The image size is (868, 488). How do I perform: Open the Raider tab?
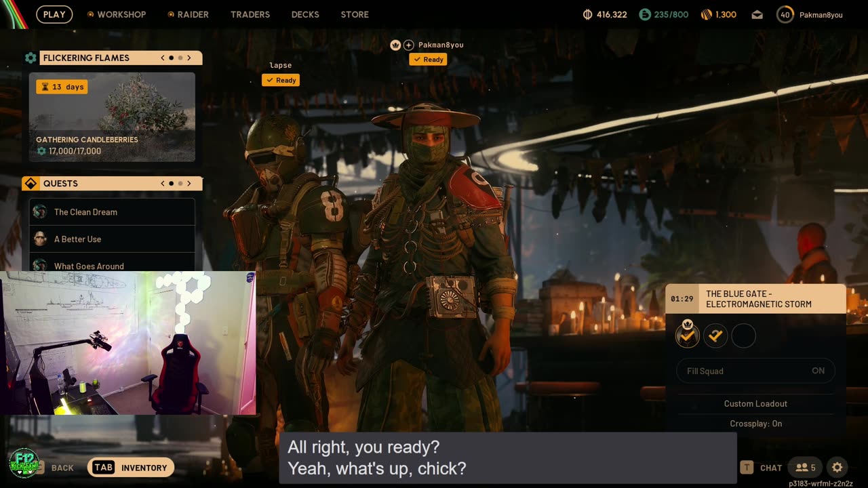click(189, 14)
